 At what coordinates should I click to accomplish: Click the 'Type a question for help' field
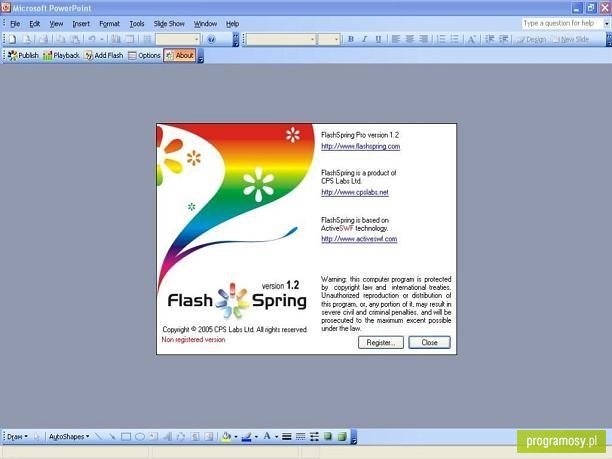tap(561, 23)
